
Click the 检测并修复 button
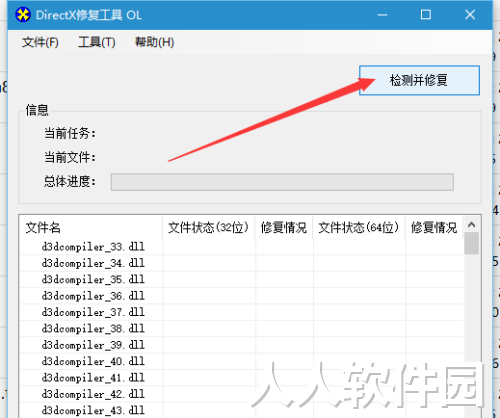tap(419, 80)
